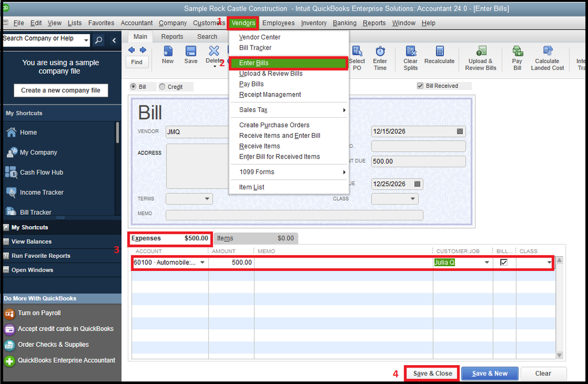
Task: Click Calculate Landed Cost toolbar icon
Action: click(x=547, y=51)
